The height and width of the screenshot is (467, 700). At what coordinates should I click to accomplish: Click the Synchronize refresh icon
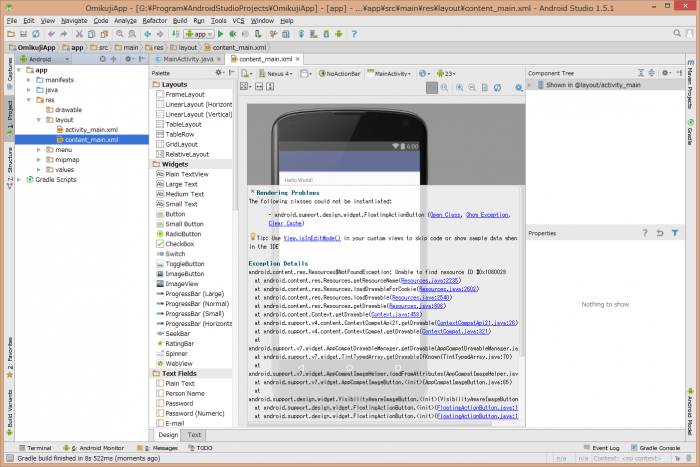(36, 34)
